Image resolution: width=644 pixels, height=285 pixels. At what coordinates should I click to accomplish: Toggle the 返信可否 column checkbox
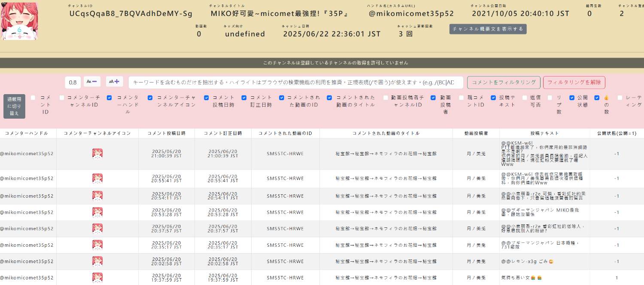coord(525,98)
